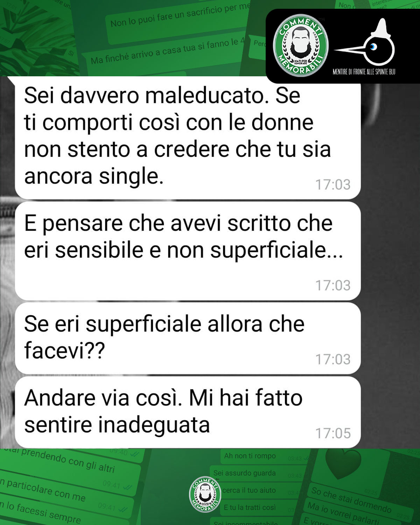Image resolution: width=420 pixels, height=525 pixels.
Task: Select the message starting "Sei davvero maleducato"
Action: 188,138
